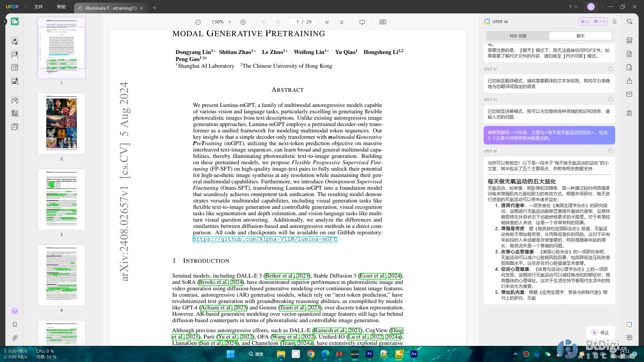The image size is (644, 362).
Task: Zoom out with the minus icon
Action: [198, 22]
